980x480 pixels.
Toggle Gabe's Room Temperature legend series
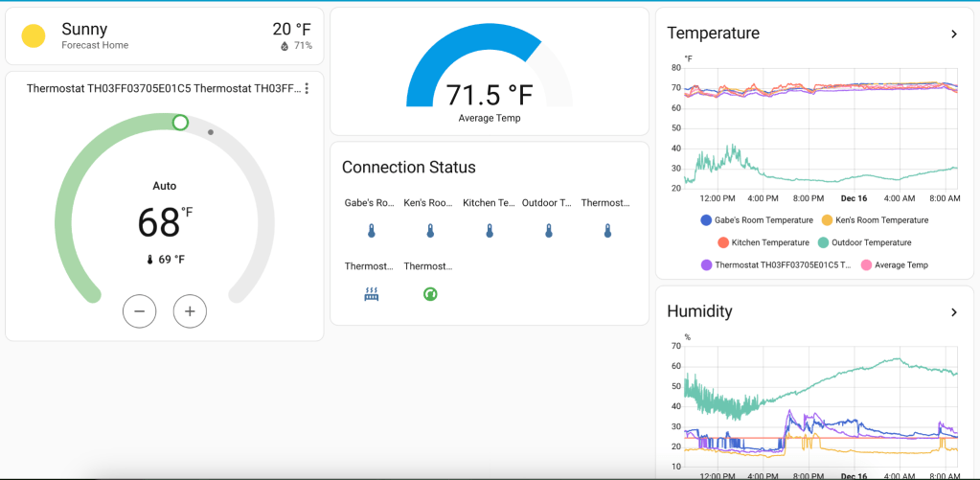pyautogui.click(x=757, y=220)
